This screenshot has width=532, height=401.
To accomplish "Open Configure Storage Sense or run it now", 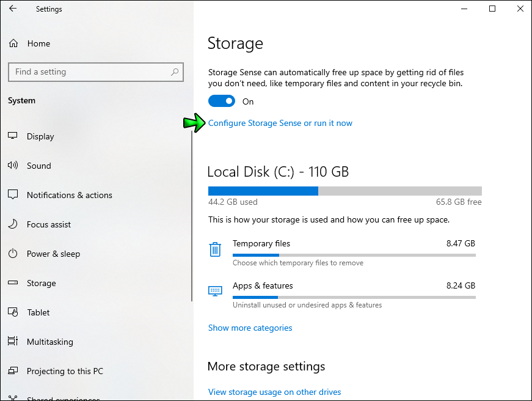I will click(x=280, y=123).
